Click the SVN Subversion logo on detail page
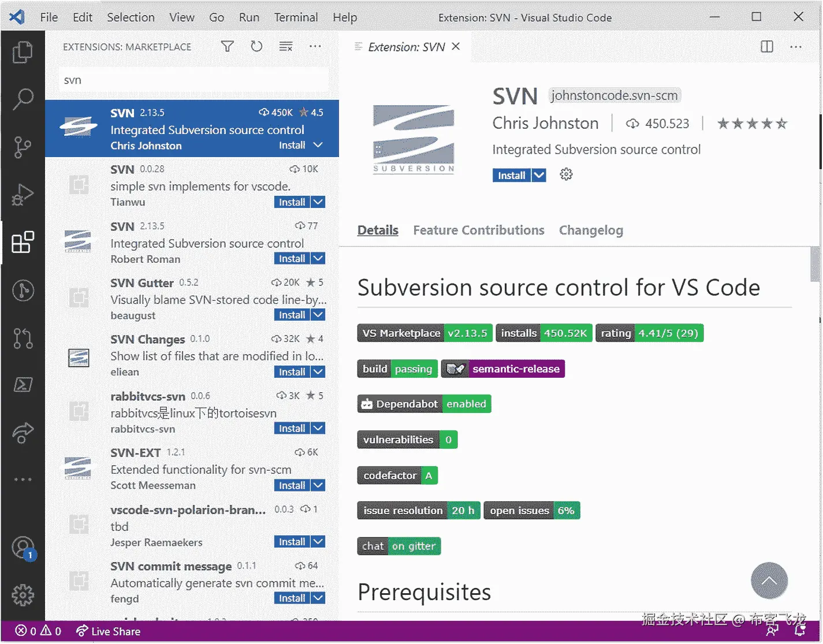 coord(414,139)
